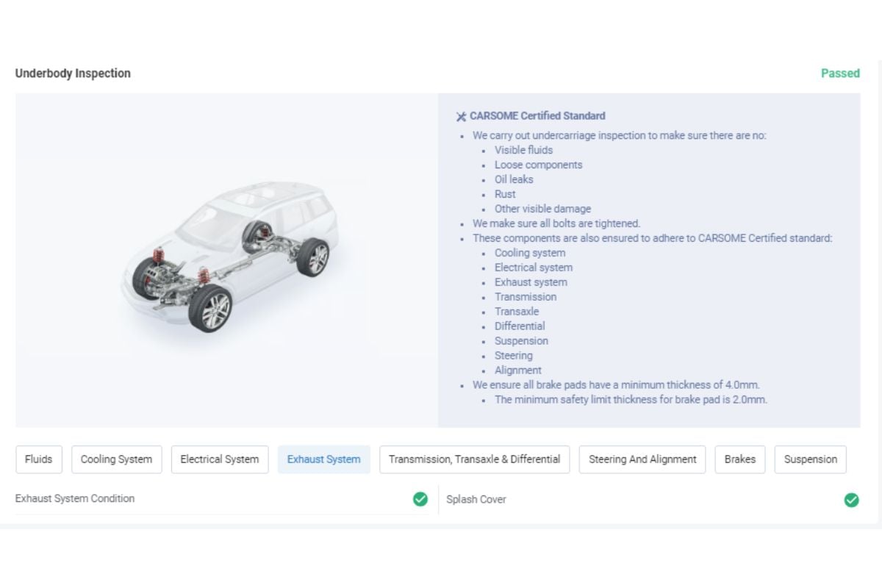Switch to the Brakes tab
Image resolution: width=882 pixels, height=588 pixels.
(740, 459)
